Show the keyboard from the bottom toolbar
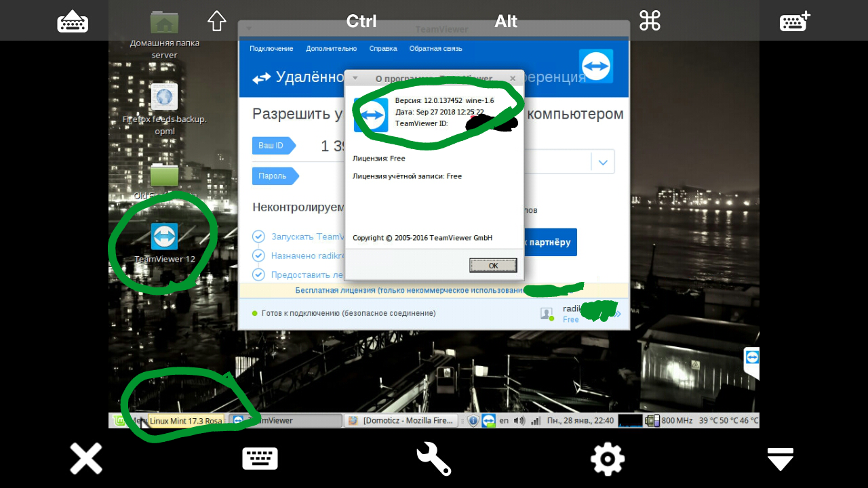Viewport: 868px width, 488px height. pyautogui.click(x=260, y=459)
